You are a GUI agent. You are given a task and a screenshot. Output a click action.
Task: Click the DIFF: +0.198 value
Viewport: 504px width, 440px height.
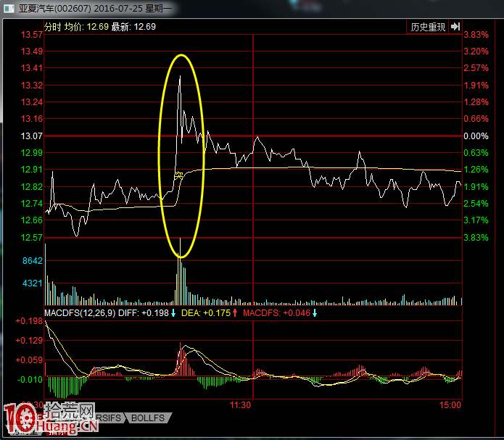coord(144,312)
